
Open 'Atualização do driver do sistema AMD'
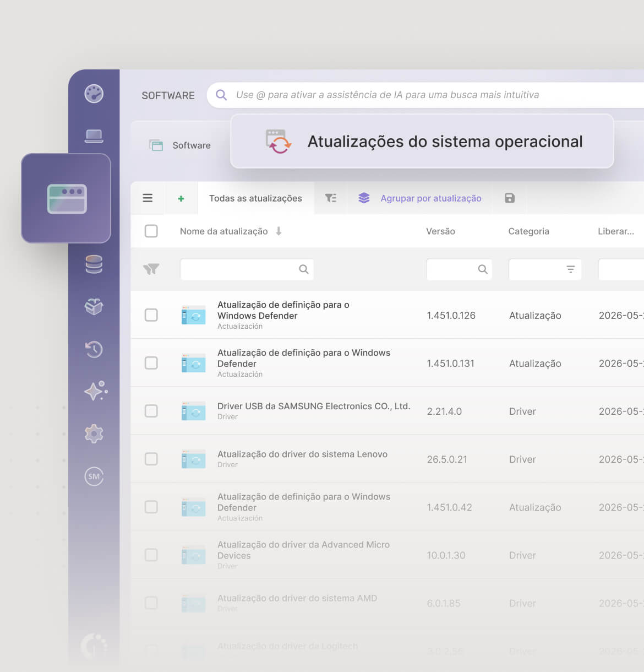tap(297, 598)
